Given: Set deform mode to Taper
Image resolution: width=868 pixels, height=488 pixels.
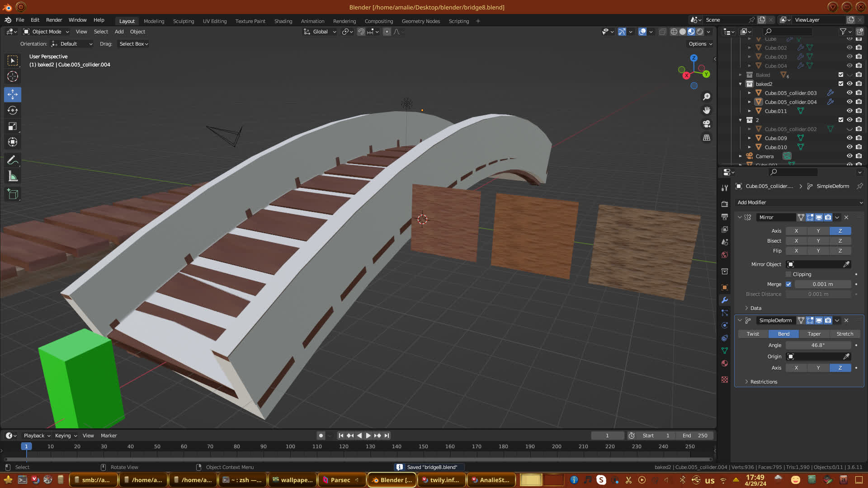Looking at the screenshot, I should pyautogui.click(x=814, y=334).
